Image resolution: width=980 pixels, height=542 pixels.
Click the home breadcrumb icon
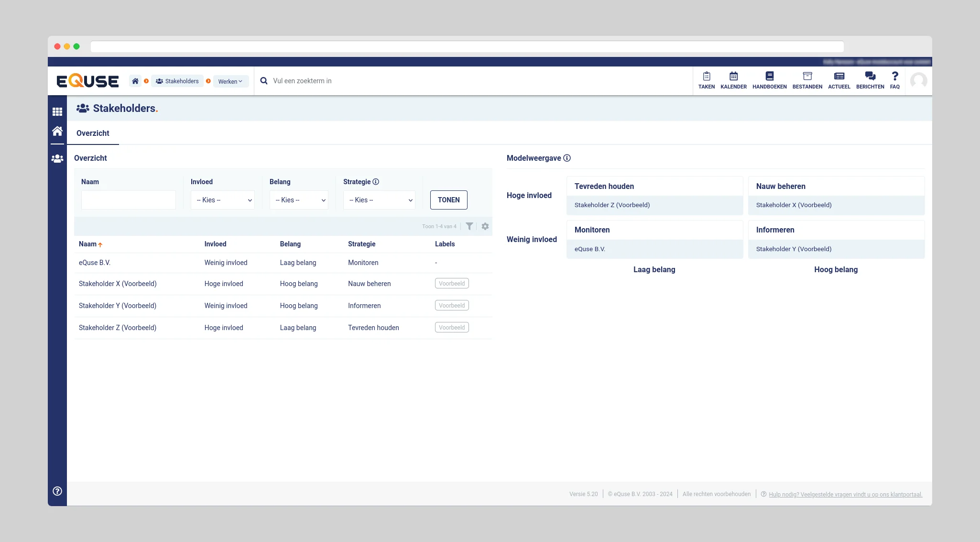click(x=135, y=81)
